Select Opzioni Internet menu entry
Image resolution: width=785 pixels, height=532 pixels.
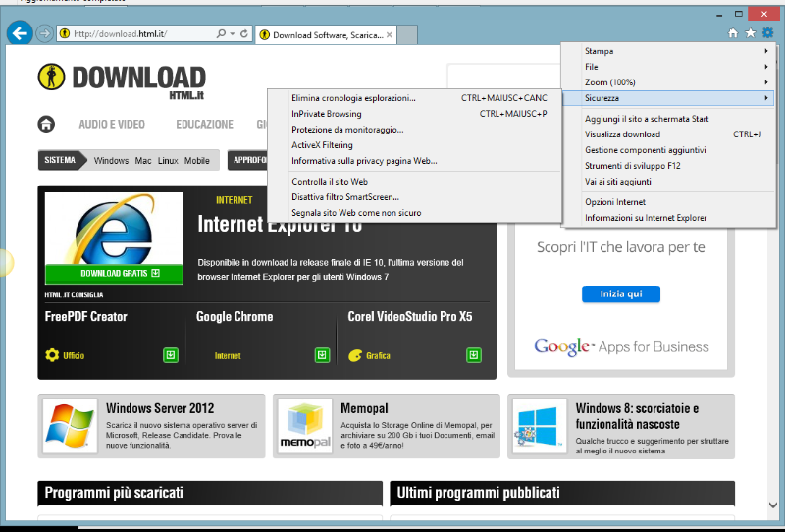615,202
